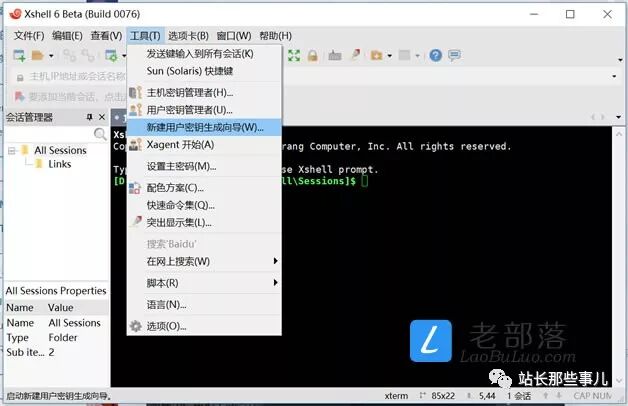Viewport: 628px width, 406px height.
Task: Select 发送键输入到所有会话(K)
Action: click(204, 54)
